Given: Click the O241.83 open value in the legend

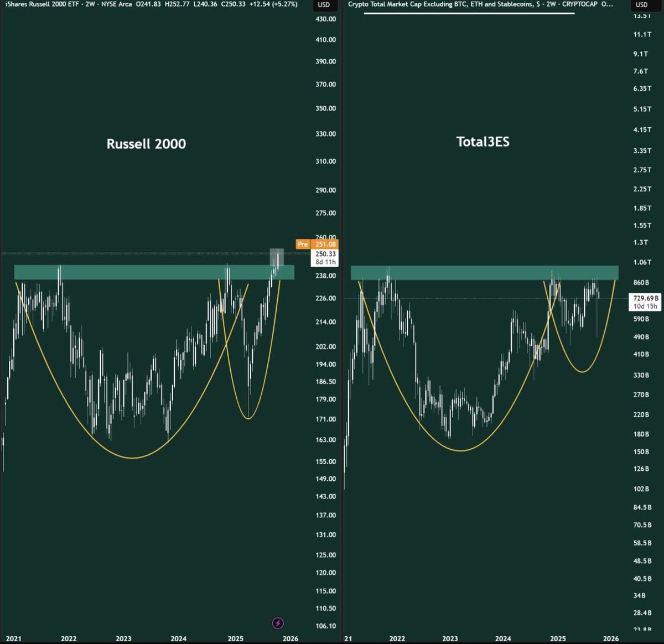Looking at the screenshot, I should pos(147,4).
